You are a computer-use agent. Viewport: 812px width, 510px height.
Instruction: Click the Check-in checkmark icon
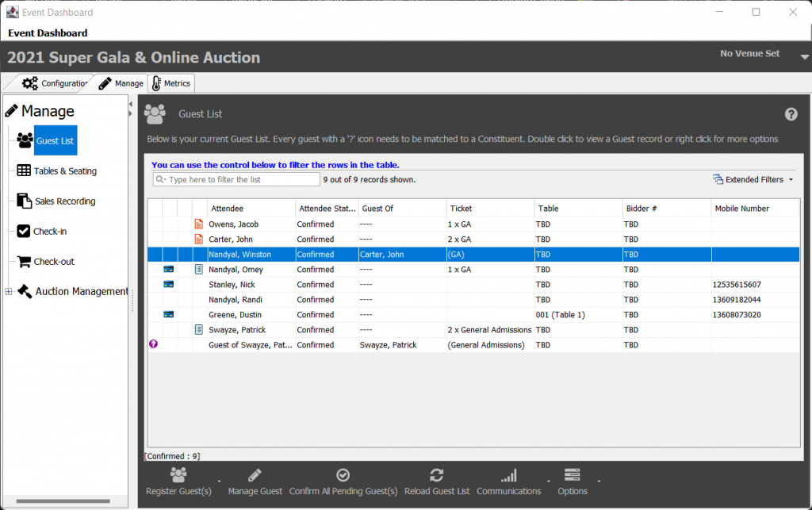(x=23, y=231)
